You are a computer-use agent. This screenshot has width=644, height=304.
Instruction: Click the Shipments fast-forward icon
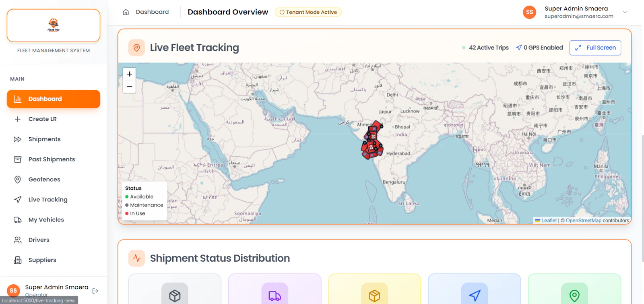tap(17, 139)
